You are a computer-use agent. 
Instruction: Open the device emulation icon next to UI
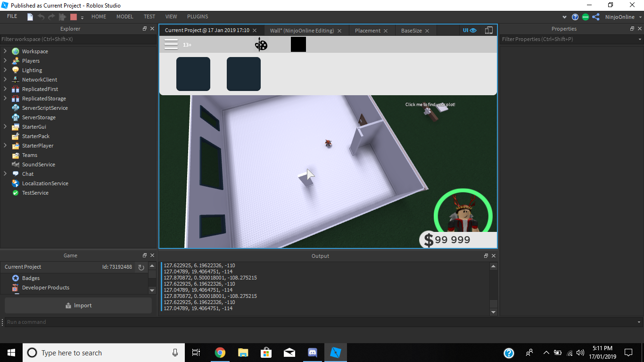(488, 30)
